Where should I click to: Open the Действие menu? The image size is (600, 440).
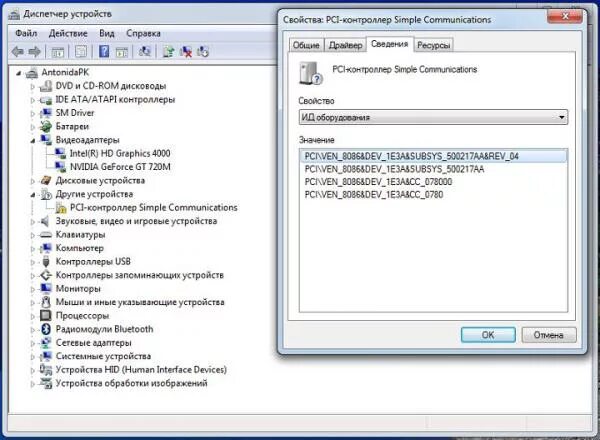click(x=68, y=33)
